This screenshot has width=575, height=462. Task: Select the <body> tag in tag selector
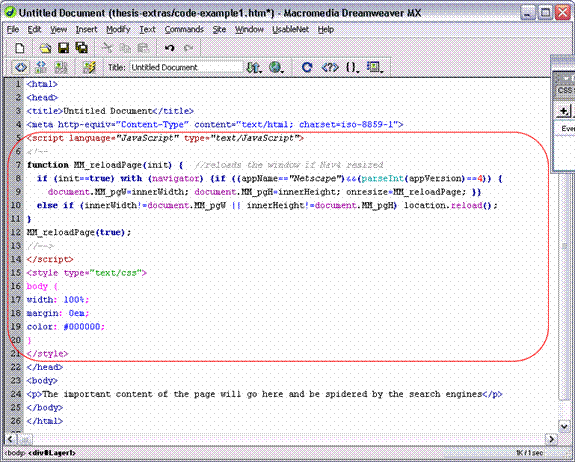(16, 453)
